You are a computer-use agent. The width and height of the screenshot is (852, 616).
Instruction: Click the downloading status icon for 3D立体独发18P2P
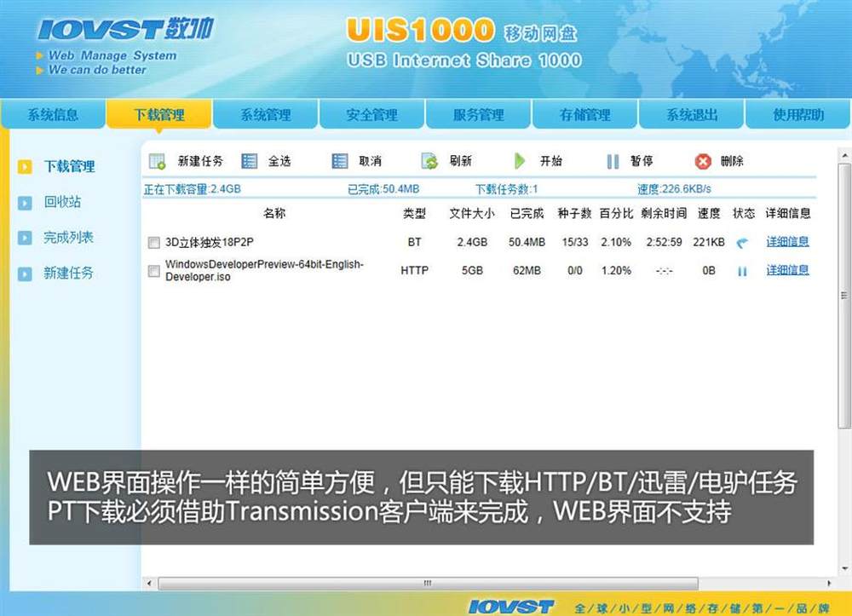click(x=742, y=242)
